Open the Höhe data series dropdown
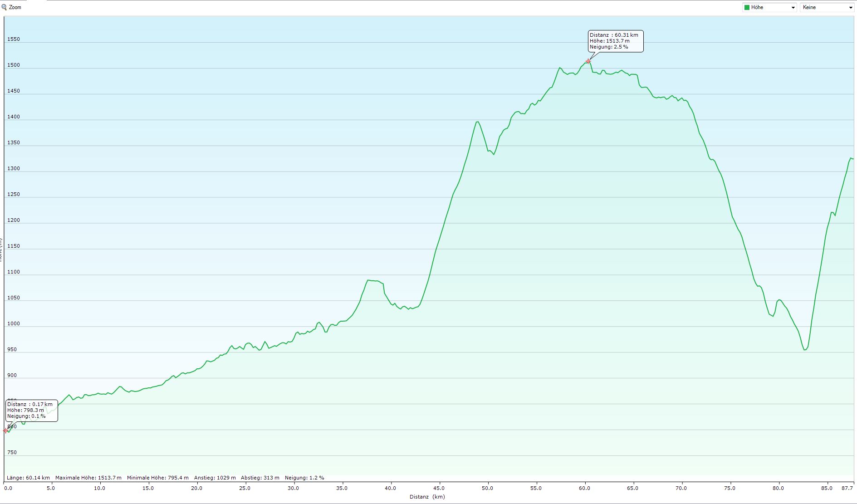Screen dimensions: 857x504 [x=769, y=7]
